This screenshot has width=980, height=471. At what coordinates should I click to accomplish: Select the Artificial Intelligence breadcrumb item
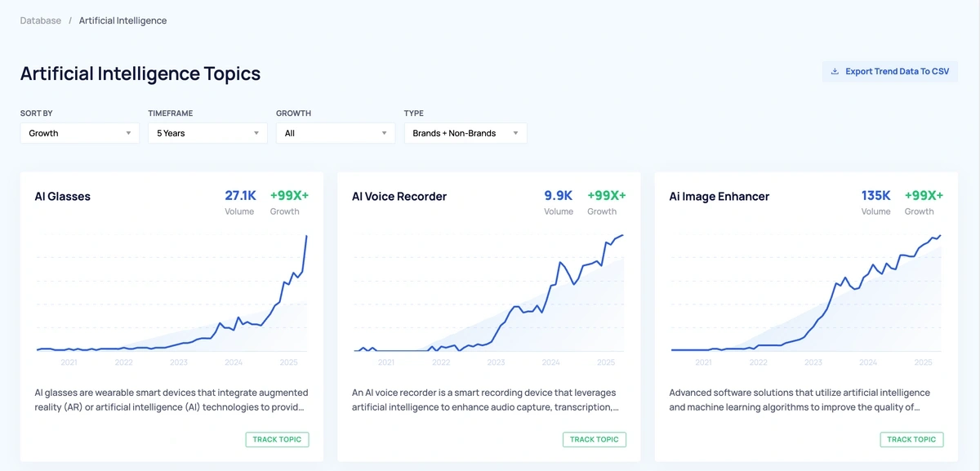(122, 20)
